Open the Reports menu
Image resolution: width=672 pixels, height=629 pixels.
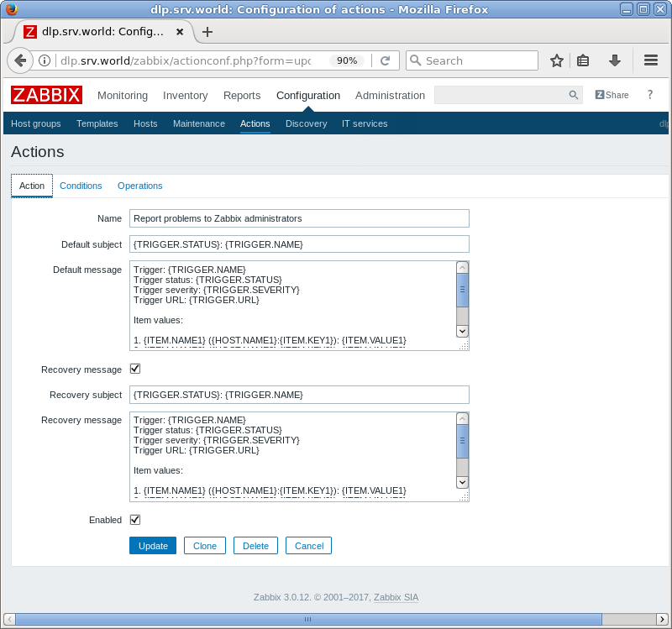point(242,96)
